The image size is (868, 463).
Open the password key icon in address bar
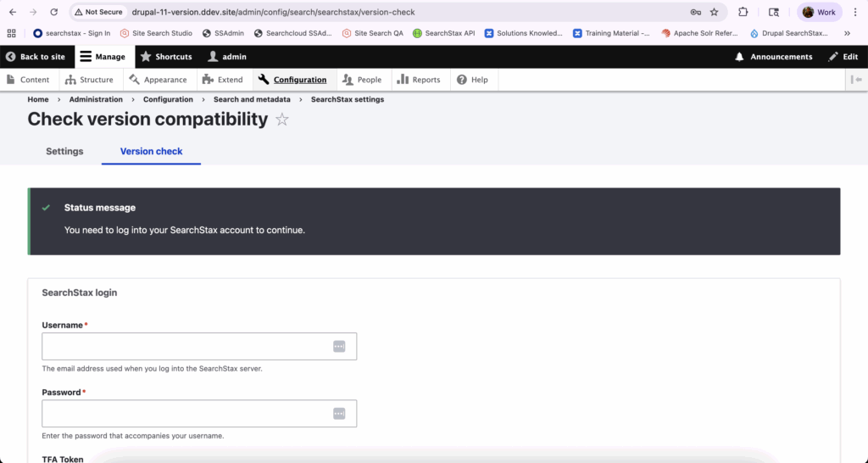click(696, 12)
